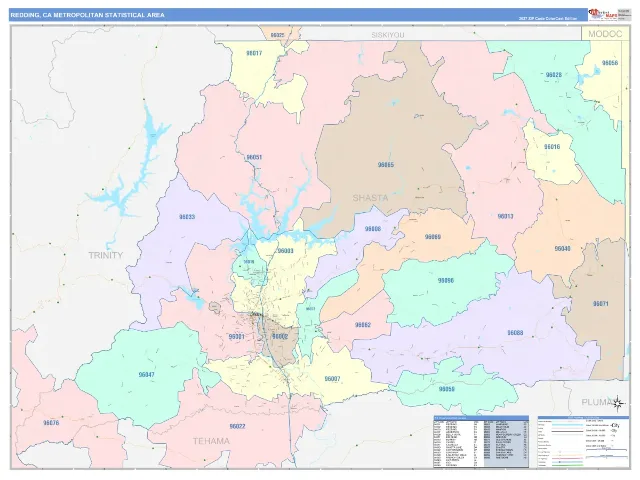Click ZIP code label 96069

tap(433, 237)
